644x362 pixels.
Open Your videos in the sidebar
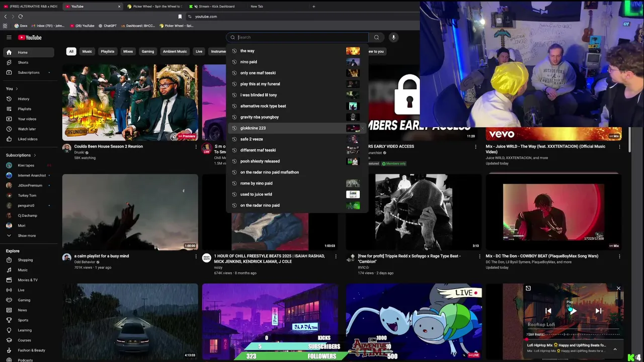[28, 119]
